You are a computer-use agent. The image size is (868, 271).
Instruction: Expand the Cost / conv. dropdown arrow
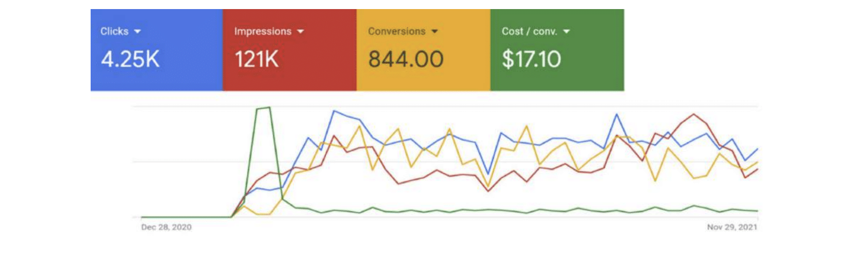click(566, 31)
